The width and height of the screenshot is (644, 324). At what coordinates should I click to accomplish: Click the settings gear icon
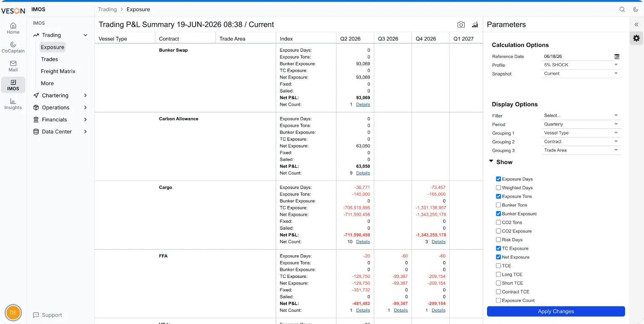tap(636, 38)
